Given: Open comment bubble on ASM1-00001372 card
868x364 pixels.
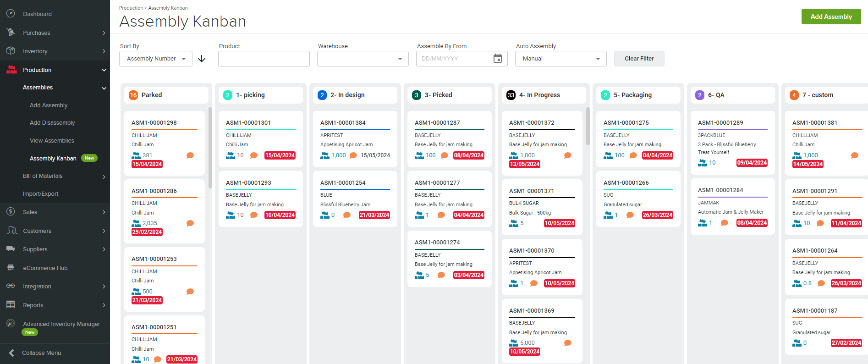Looking at the screenshot, I should (568, 155).
